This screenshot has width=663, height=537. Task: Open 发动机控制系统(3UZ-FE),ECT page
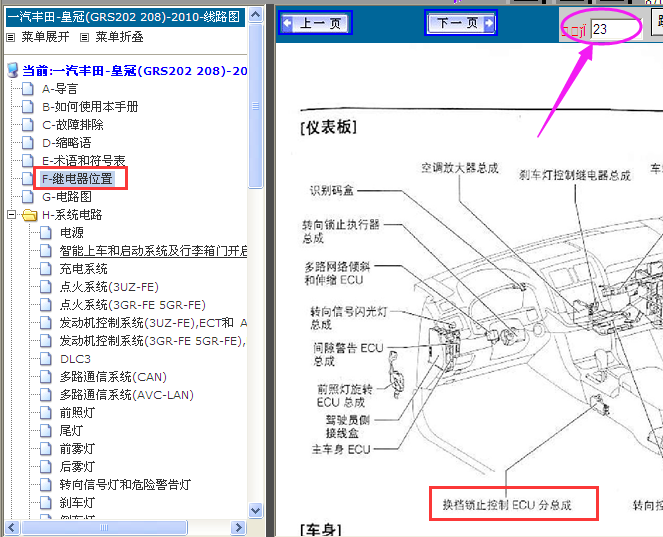point(153,323)
